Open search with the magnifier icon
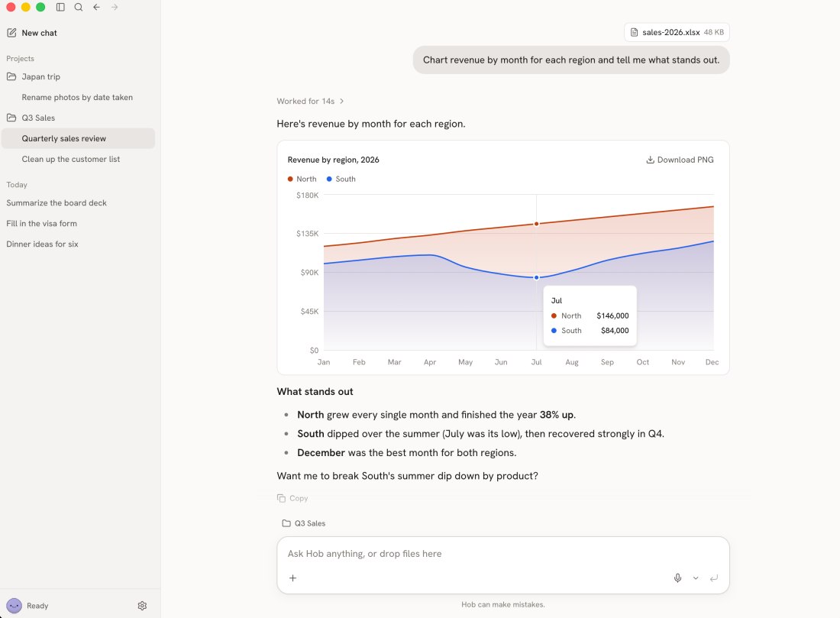 tap(79, 7)
